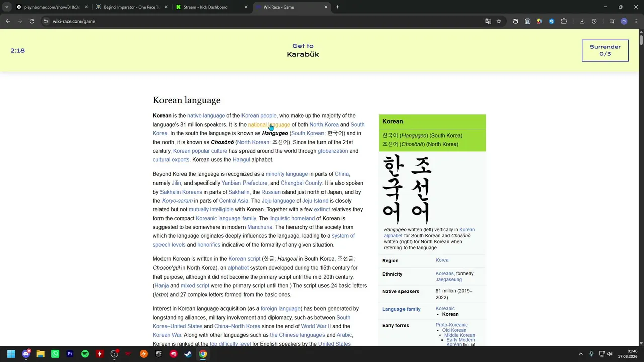Launch Epic Games from the taskbar
Screen dimensions: 644x362
point(158,354)
